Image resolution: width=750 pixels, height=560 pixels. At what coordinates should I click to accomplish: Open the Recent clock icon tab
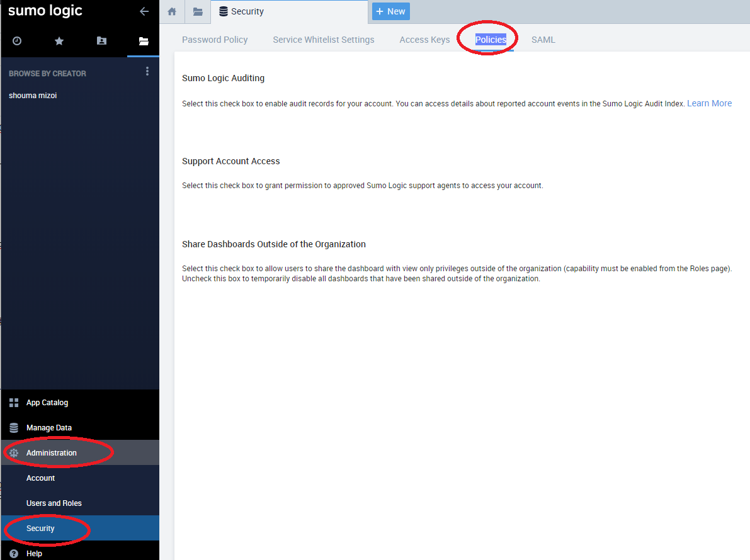click(17, 41)
